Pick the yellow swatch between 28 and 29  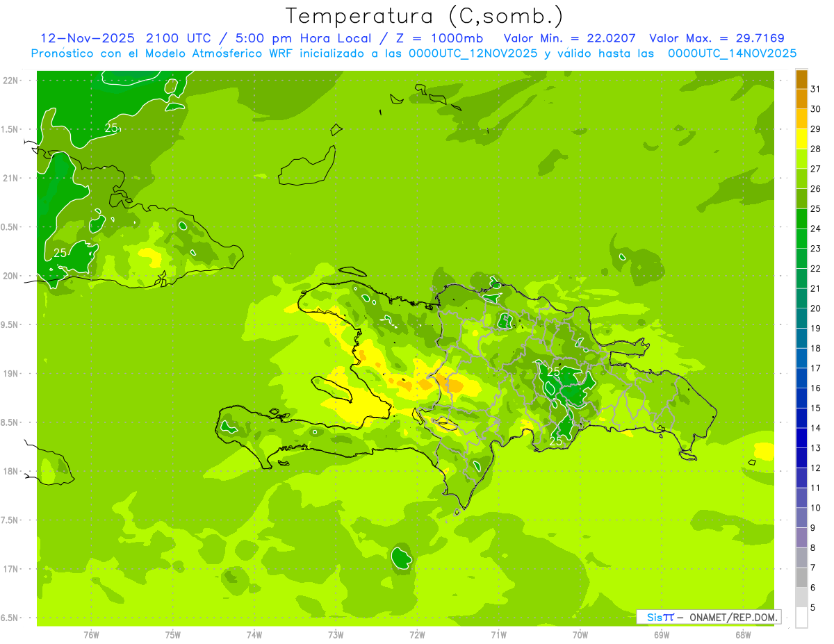[801, 139]
